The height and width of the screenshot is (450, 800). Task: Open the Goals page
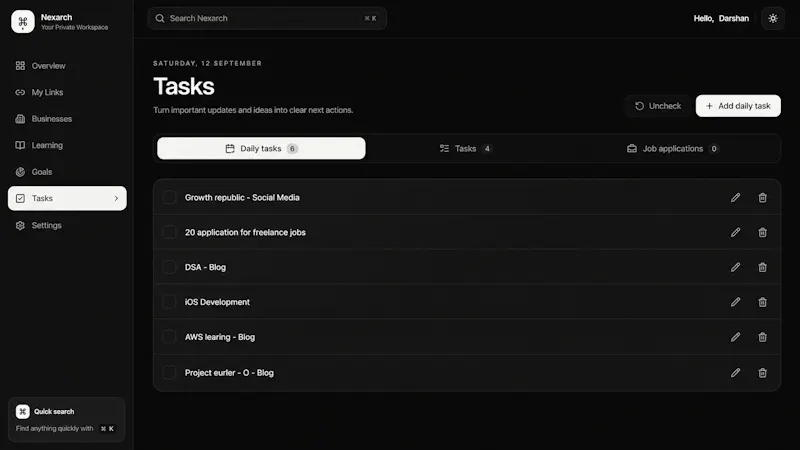(x=67, y=172)
